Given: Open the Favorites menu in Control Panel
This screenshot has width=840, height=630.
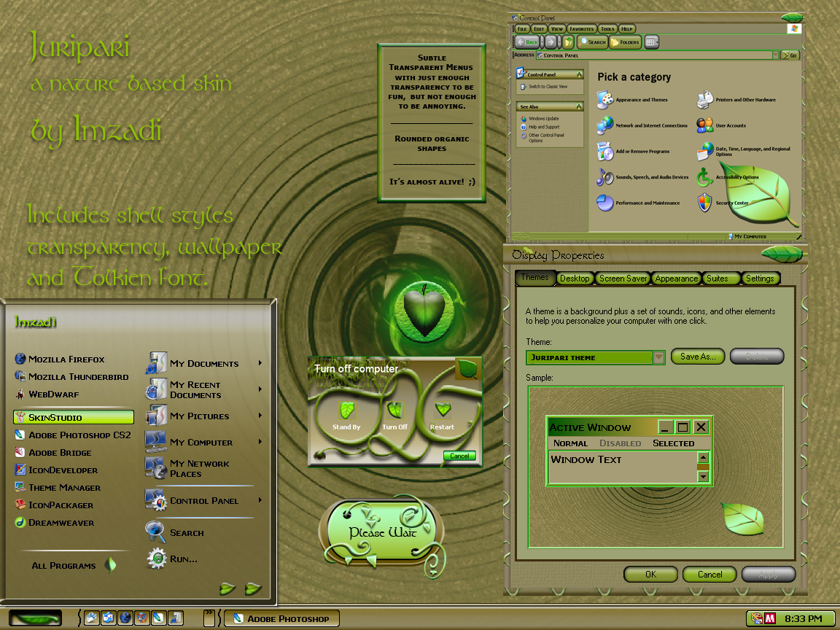Looking at the screenshot, I should pyautogui.click(x=581, y=29).
